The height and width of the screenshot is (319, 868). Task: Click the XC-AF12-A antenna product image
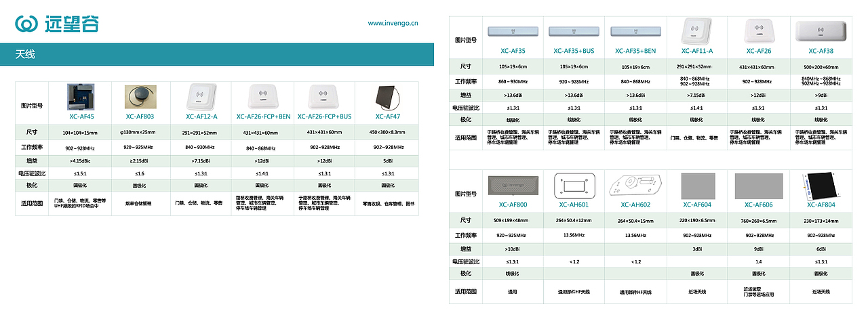200,97
